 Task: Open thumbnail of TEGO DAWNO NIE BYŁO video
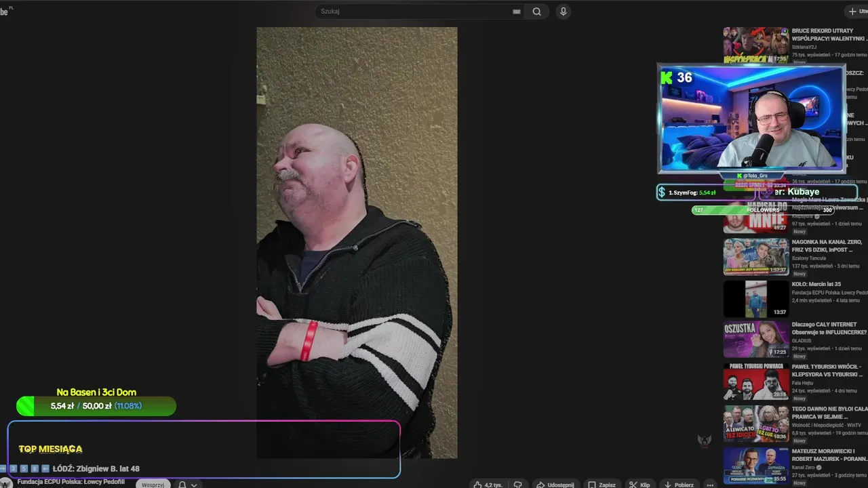coord(755,424)
